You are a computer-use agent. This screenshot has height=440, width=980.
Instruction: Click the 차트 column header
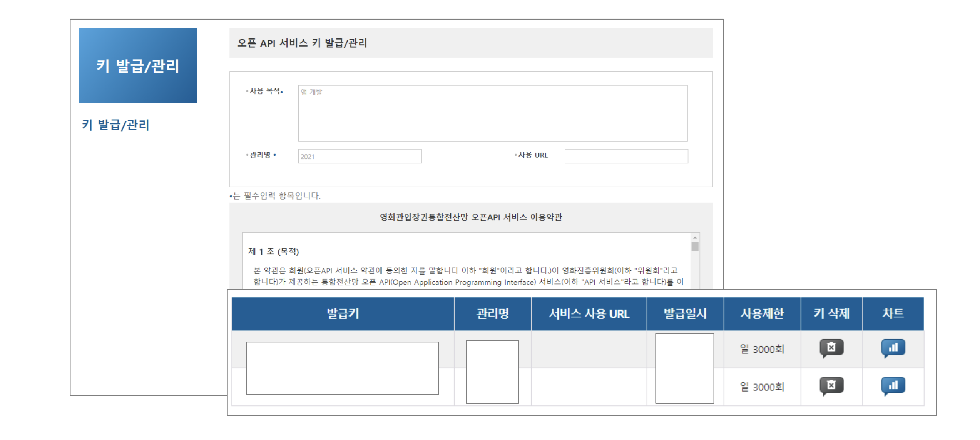893,313
